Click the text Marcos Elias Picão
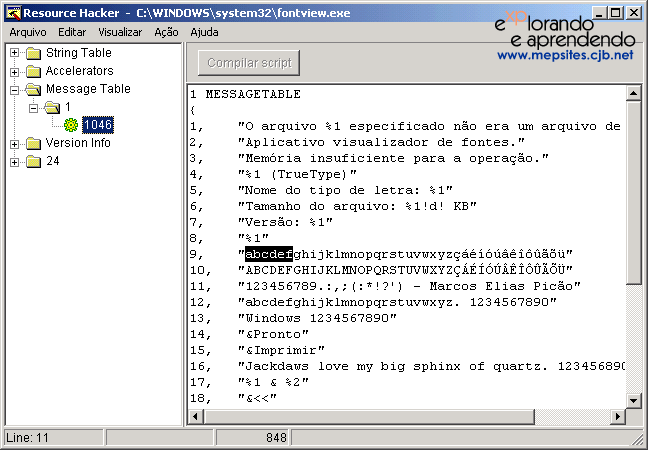Viewport: 648px width, 450px height. (x=501, y=286)
